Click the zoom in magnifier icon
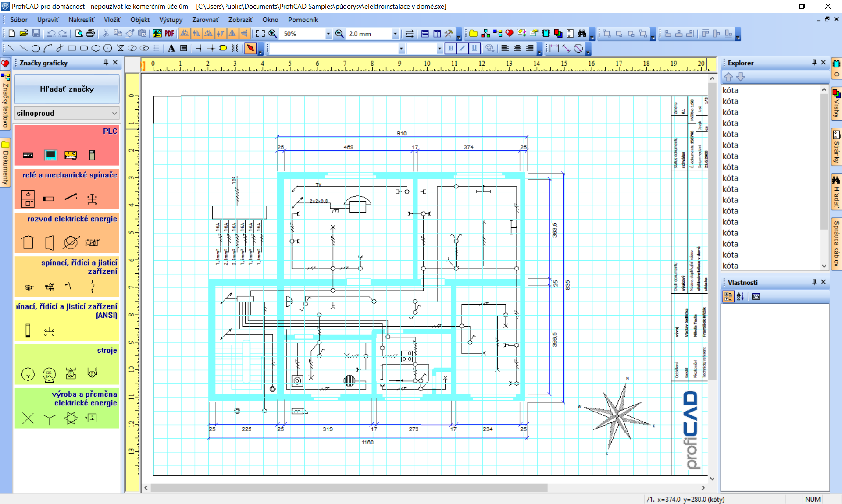 tap(273, 34)
